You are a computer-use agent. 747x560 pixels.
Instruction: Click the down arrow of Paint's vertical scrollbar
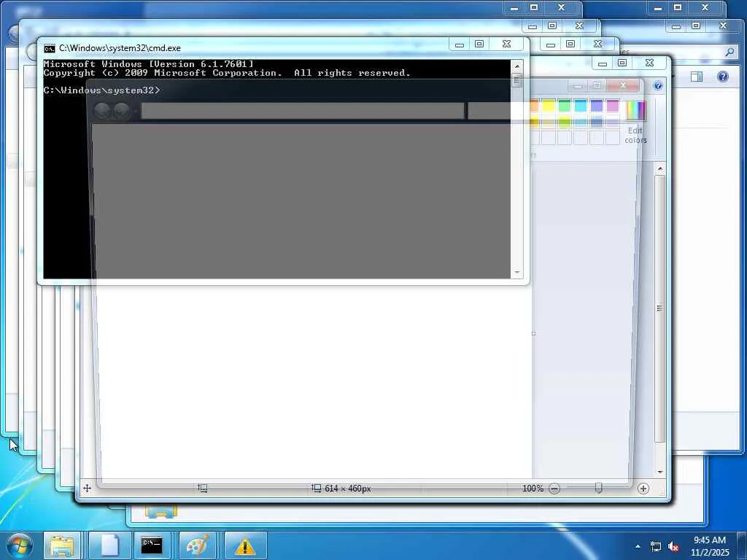659,472
